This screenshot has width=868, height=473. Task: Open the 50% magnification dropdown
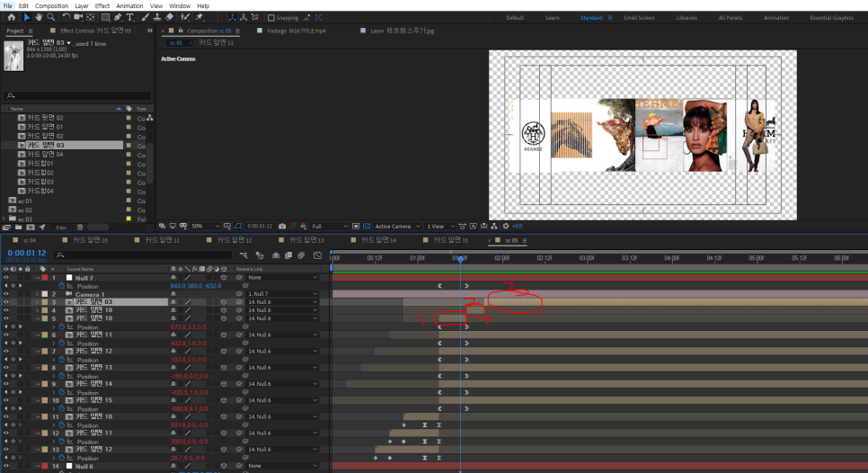coord(205,226)
